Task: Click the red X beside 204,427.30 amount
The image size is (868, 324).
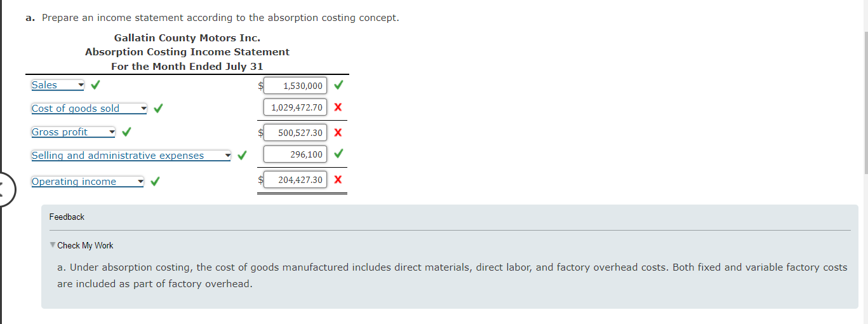Action: pos(338,180)
